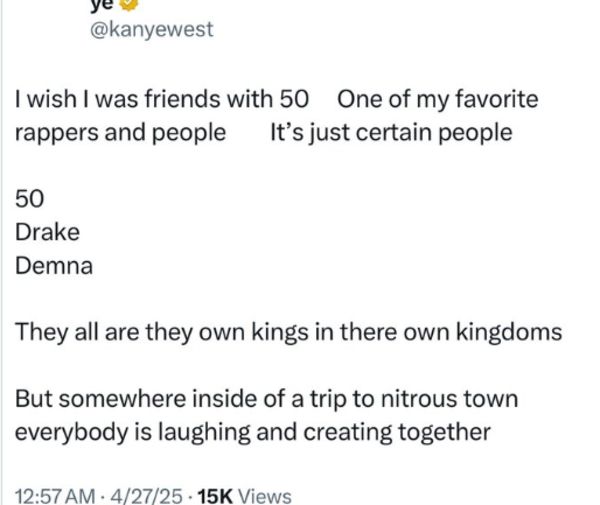Screen dimensions: 600x505
Task: Click the name "Drake" in the list
Action: (47, 232)
